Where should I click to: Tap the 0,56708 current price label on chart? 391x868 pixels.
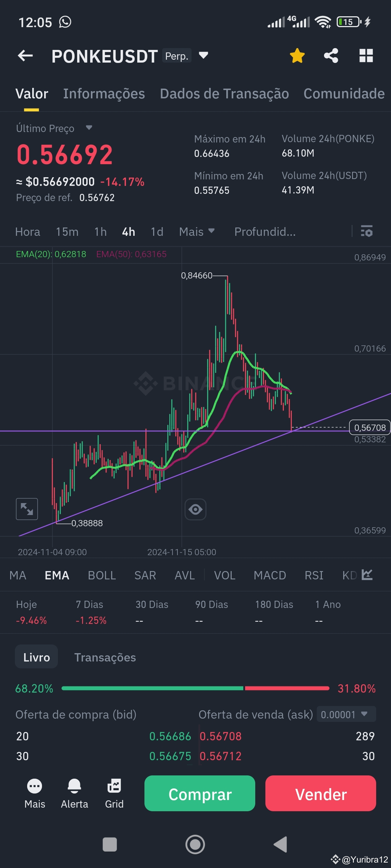pyautogui.click(x=370, y=427)
